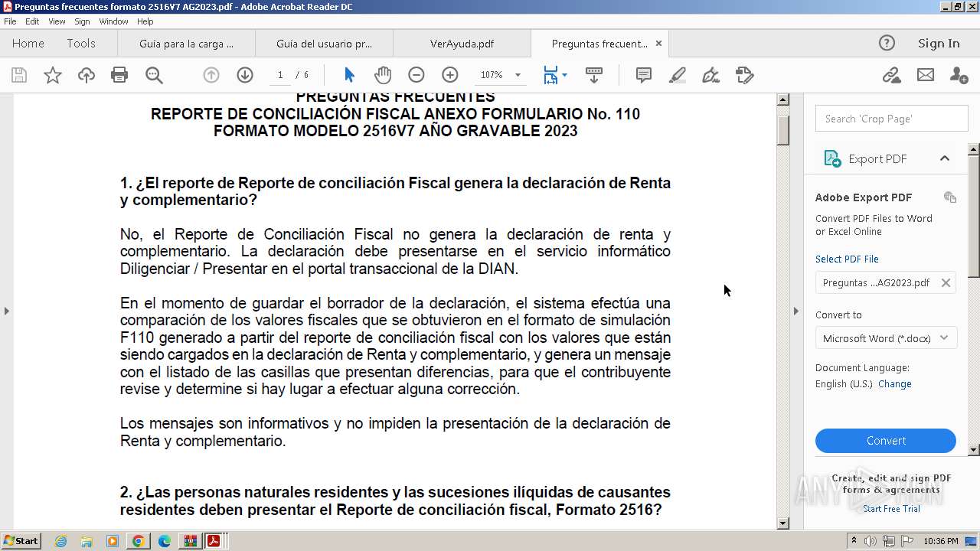
Task: Bookmark the file with the star icon
Action: click(53, 75)
